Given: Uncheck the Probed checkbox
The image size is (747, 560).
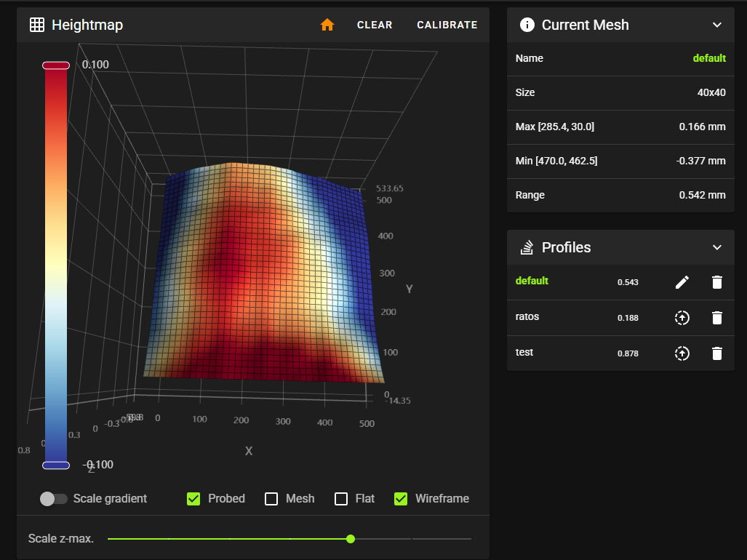Looking at the screenshot, I should 193,499.
